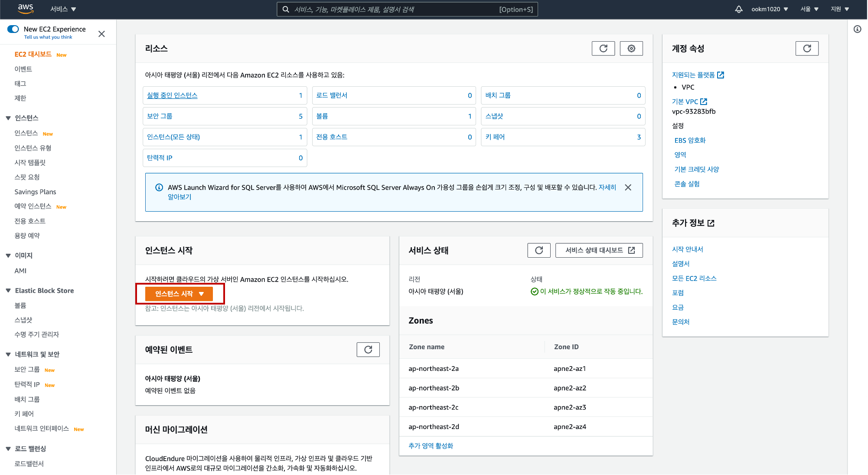Open the 실행 중인 인스턴스 link

[x=172, y=95]
